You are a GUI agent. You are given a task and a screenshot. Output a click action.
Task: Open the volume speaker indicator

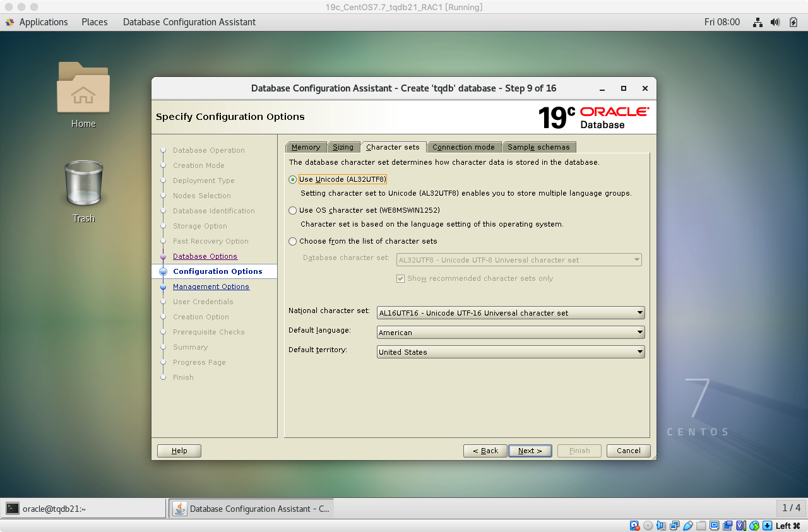point(776,22)
